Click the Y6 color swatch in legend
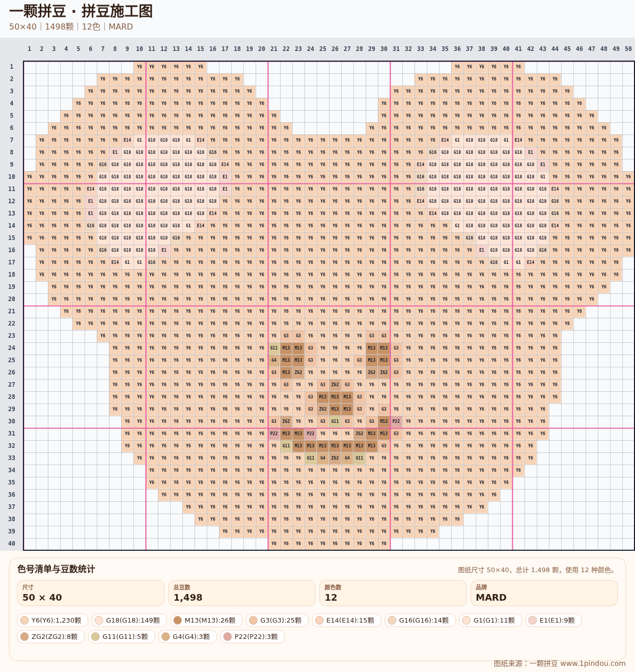 [24, 621]
